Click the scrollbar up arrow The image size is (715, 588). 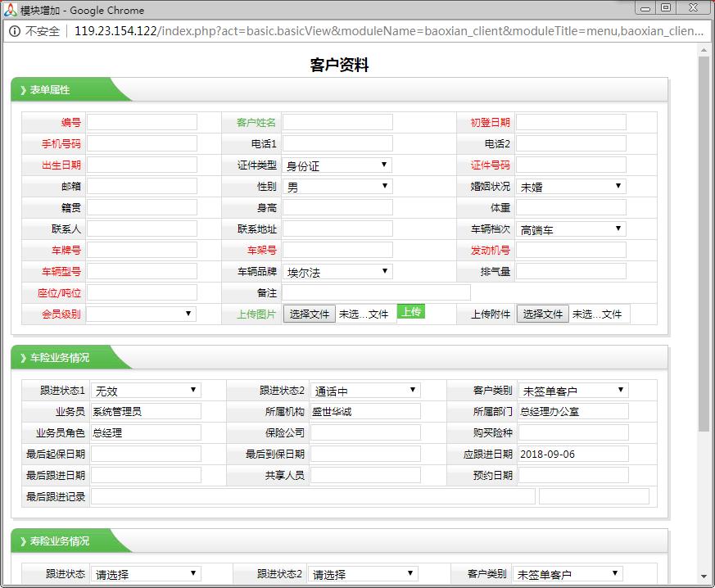click(703, 51)
